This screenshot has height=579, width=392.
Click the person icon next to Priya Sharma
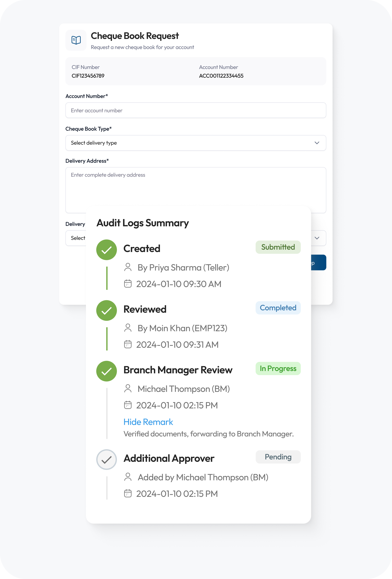(x=128, y=267)
